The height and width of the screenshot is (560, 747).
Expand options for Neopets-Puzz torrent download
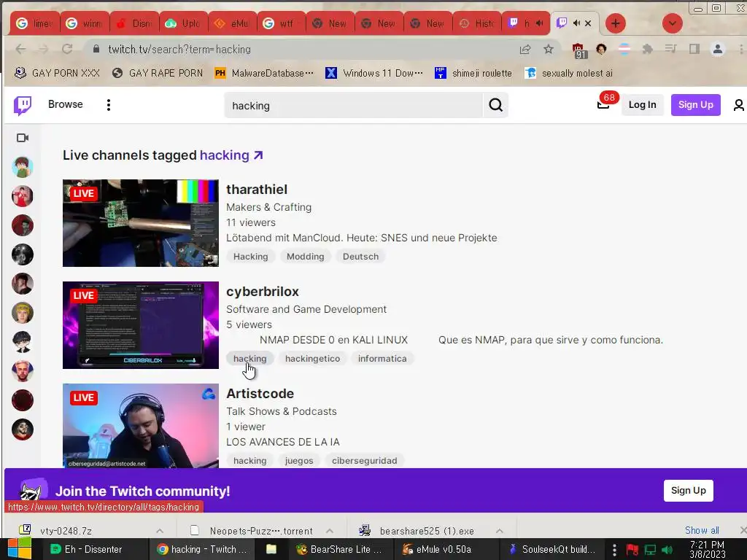click(x=330, y=531)
